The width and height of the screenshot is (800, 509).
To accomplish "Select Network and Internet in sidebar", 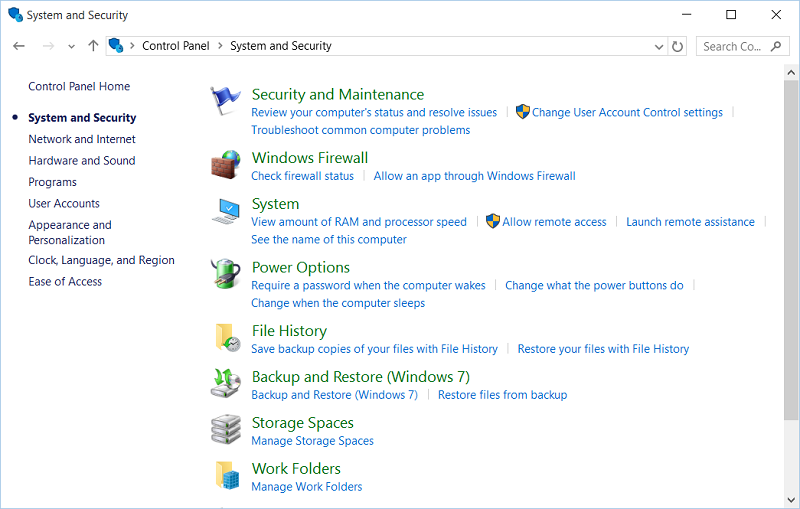I will (x=82, y=139).
